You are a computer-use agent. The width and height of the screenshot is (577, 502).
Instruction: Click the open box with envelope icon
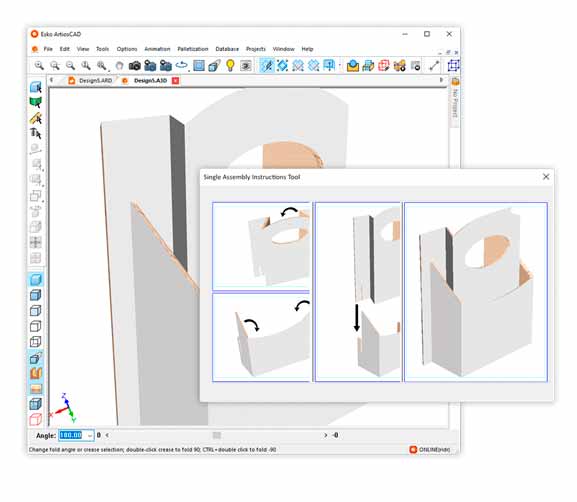[353, 66]
